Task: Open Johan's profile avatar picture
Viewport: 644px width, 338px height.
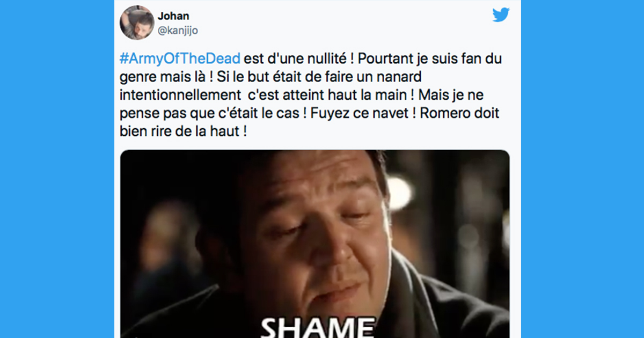Action: 137,23
